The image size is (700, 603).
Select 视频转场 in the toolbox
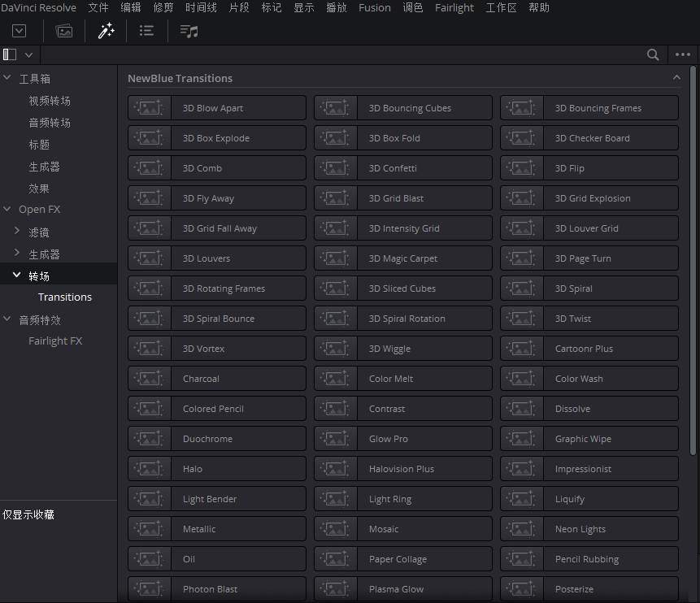pos(50,101)
